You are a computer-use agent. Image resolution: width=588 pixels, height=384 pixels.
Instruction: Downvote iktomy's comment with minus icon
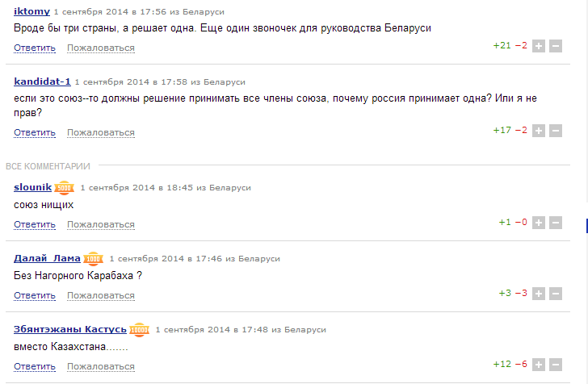coord(556,46)
